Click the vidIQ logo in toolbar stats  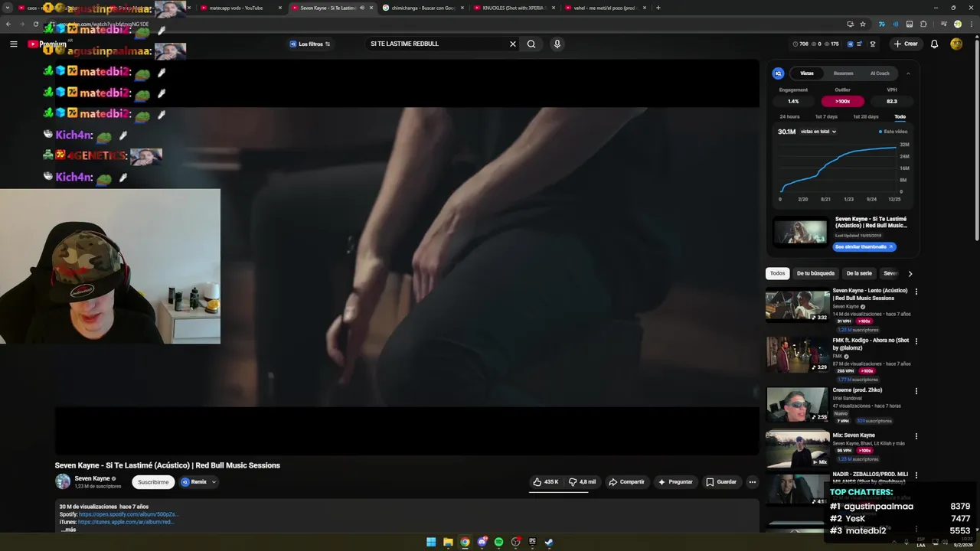tap(851, 44)
